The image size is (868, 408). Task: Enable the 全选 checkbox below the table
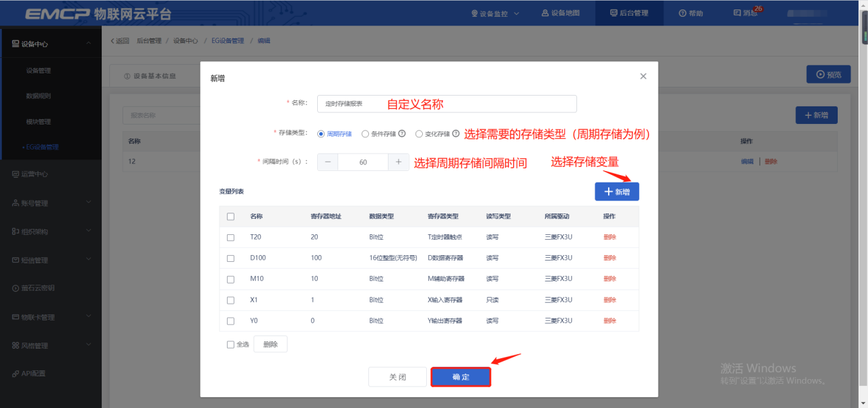coord(231,345)
